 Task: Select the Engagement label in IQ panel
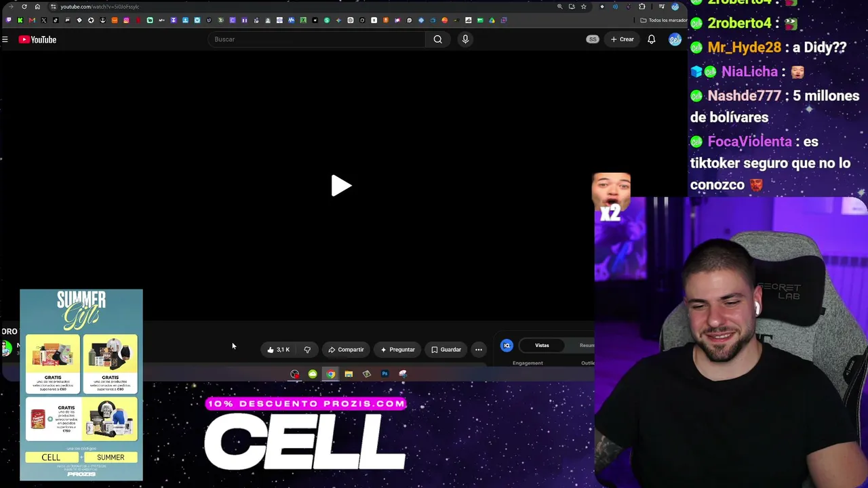click(x=528, y=363)
